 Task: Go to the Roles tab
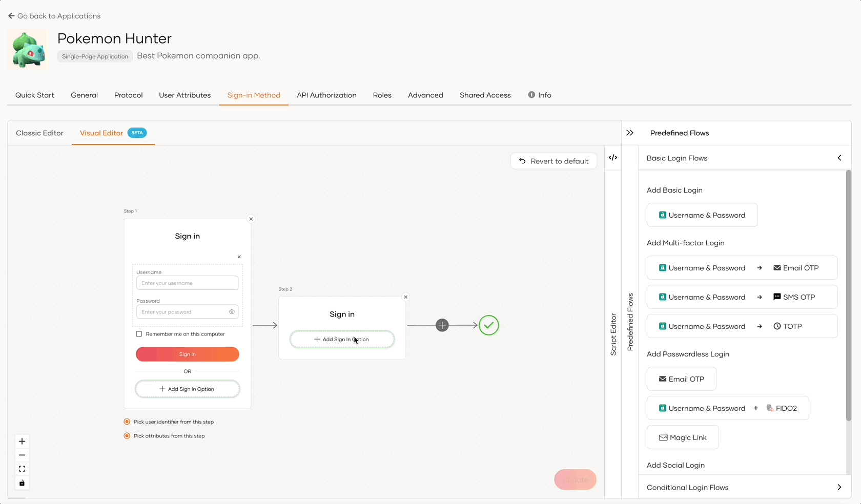382,95
